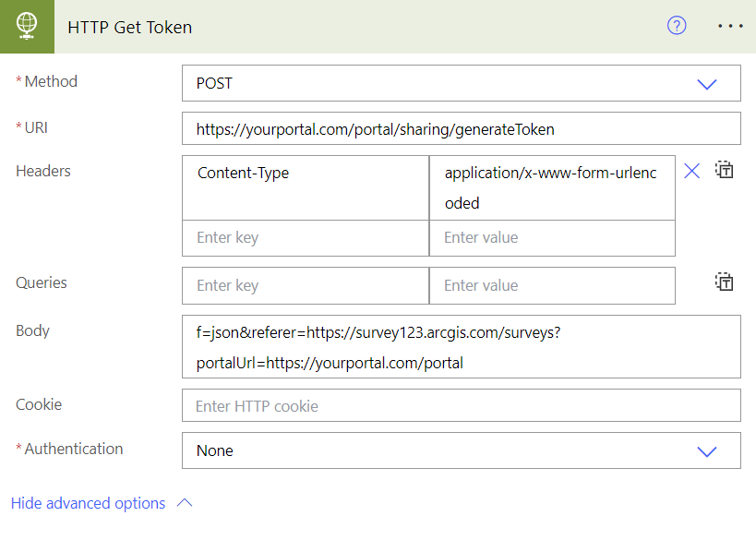Expand the Authentication dropdown
Screen dimensions: 756x540
click(706, 450)
